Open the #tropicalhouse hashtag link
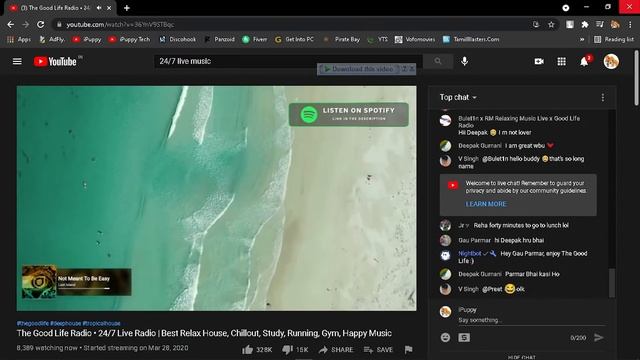The height and width of the screenshot is (360, 640). pos(101,323)
